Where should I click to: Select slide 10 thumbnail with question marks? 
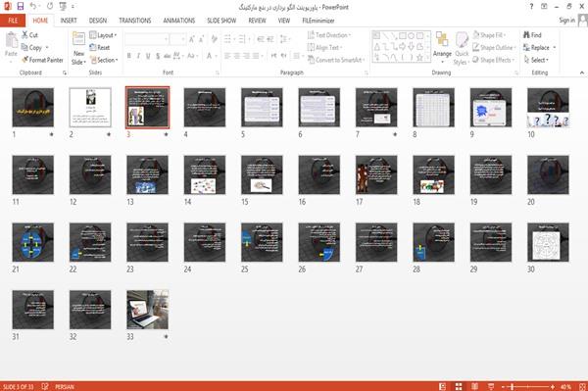pyautogui.click(x=548, y=107)
